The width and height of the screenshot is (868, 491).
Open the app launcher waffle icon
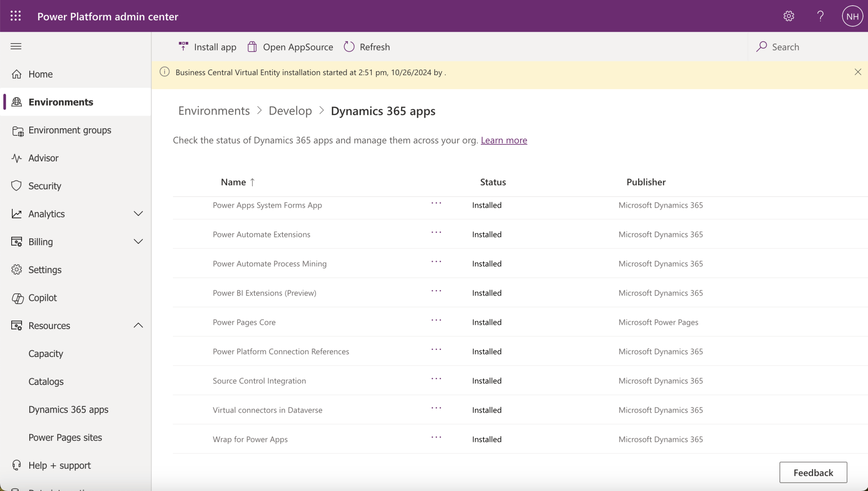coord(15,16)
